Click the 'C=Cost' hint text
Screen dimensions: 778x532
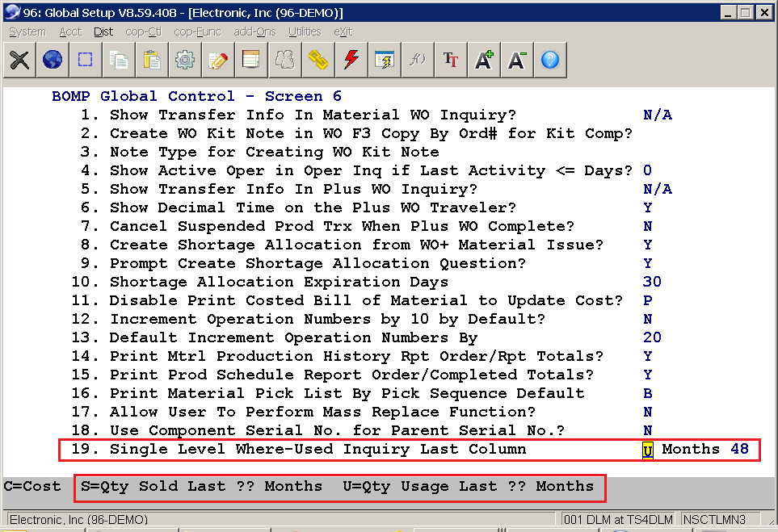point(32,486)
